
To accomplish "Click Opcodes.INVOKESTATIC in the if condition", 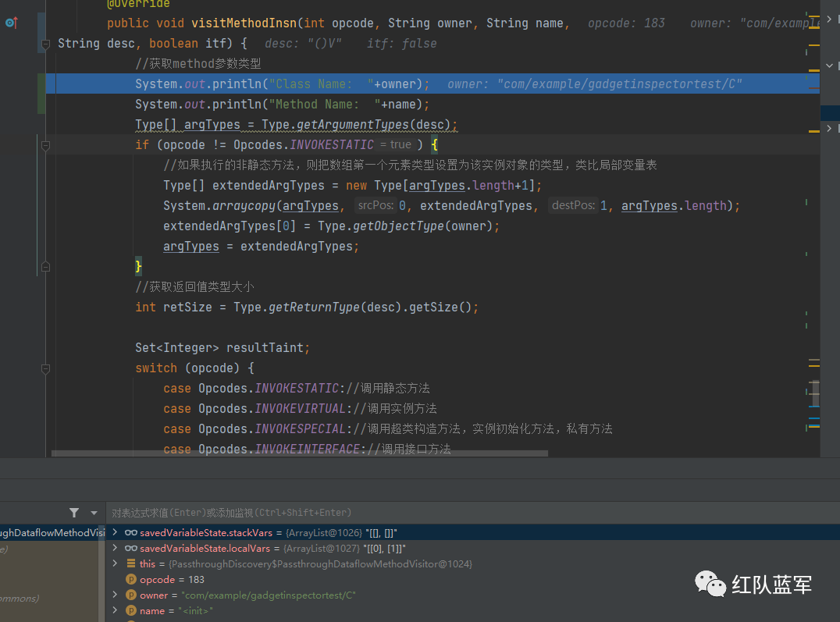I will (x=303, y=145).
